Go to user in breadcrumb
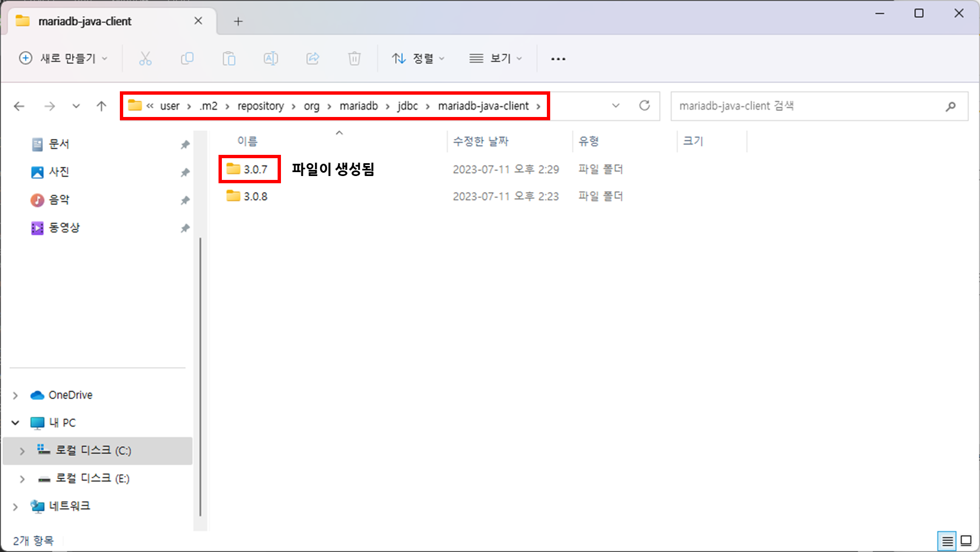980x552 pixels. tap(170, 106)
